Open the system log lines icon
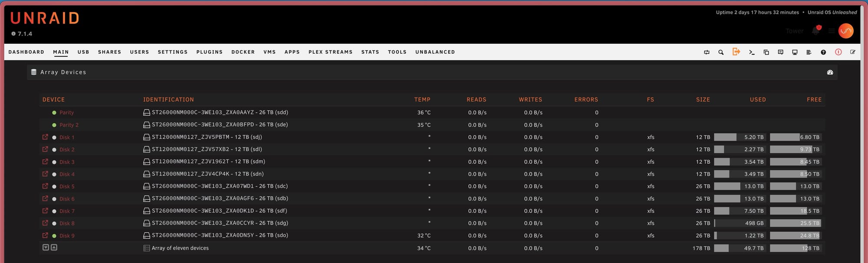 [x=809, y=52]
